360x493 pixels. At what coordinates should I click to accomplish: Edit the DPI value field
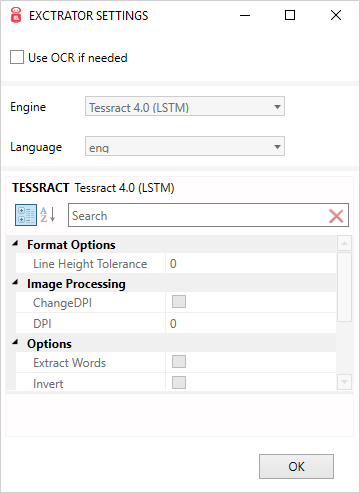(251, 323)
